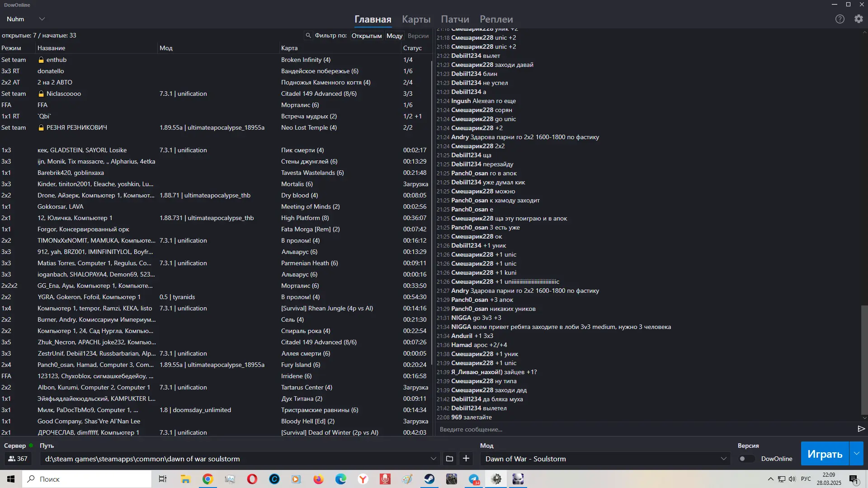
Task: Sort by the Режим column header
Action: pyautogui.click(x=11, y=48)
